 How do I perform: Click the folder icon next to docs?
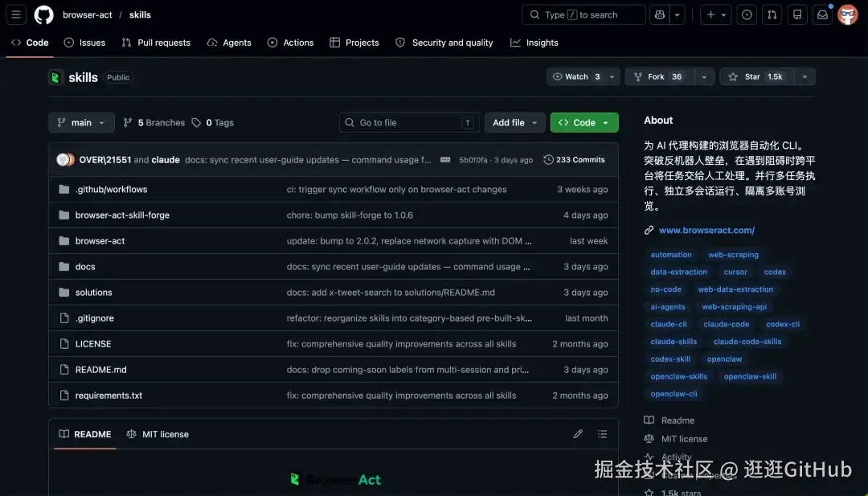64,267
